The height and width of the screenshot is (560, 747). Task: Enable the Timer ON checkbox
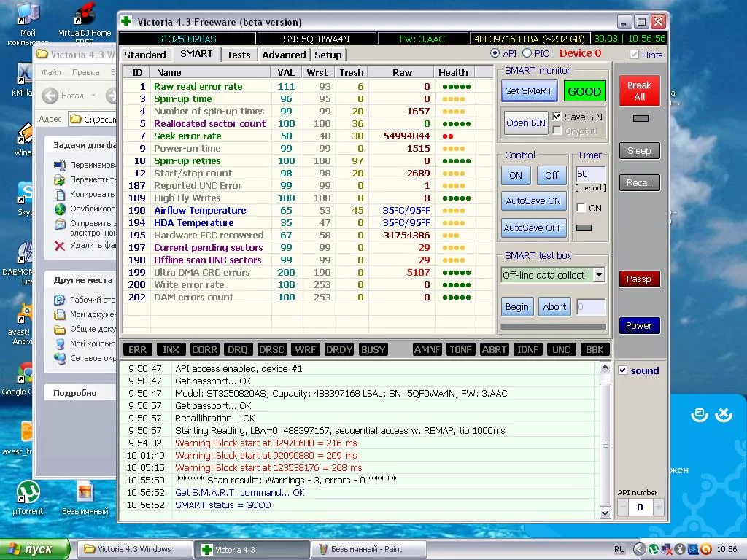coord(581,208)
